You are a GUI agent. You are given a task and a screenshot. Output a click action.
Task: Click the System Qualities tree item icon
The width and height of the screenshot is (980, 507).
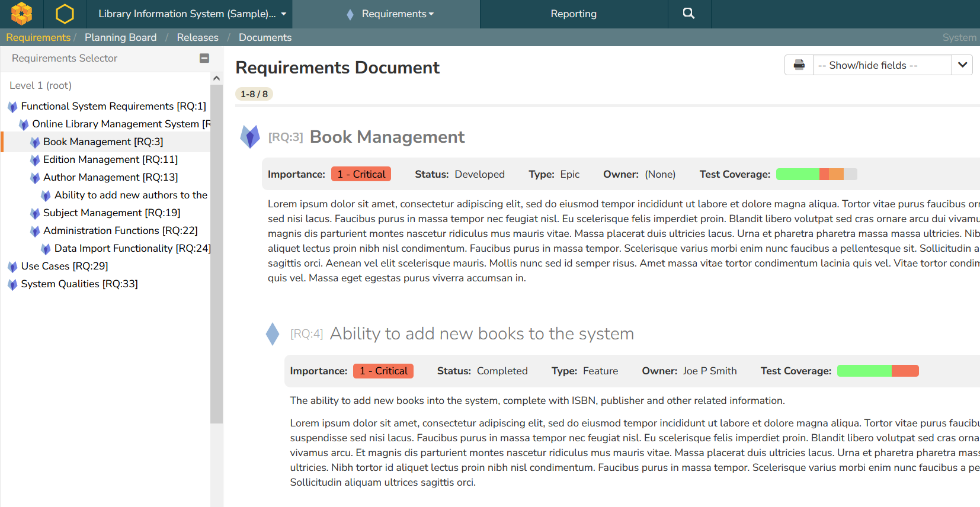[x=12, y=284]
